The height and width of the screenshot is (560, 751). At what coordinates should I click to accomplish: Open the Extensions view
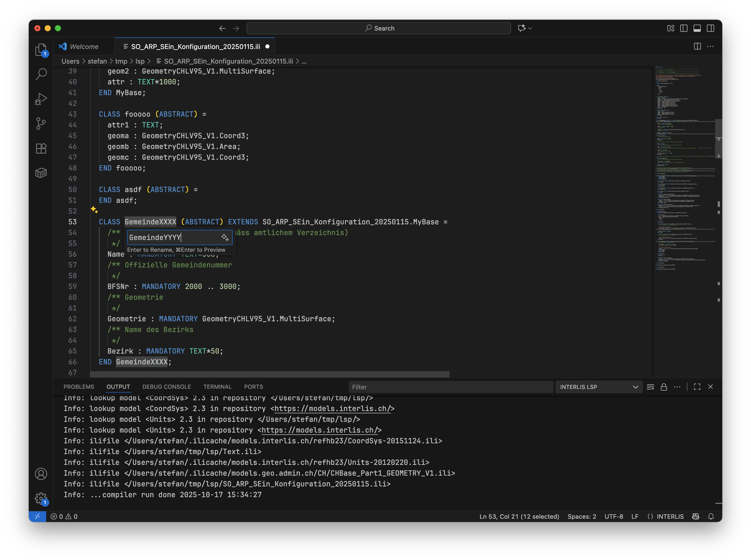tap(41, 148)
